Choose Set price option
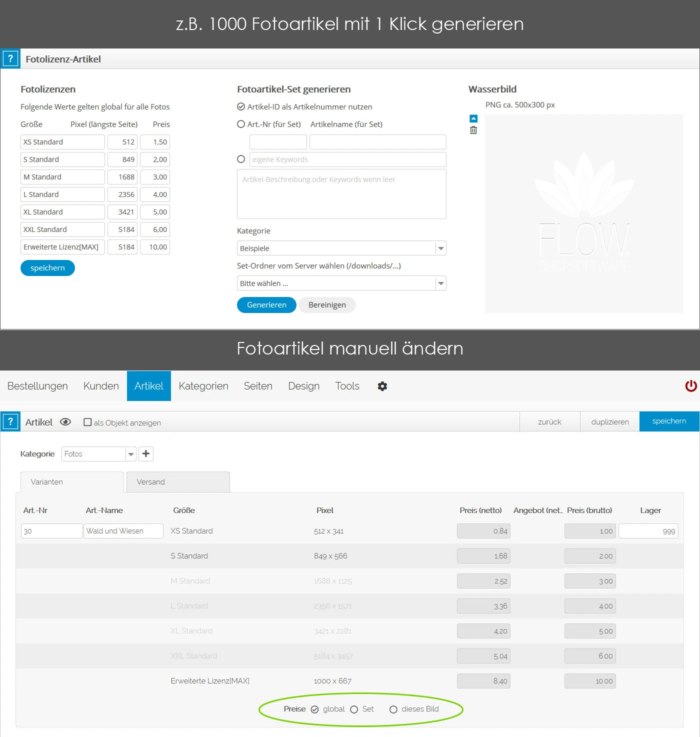700x737 pixels. click(354, 709)
